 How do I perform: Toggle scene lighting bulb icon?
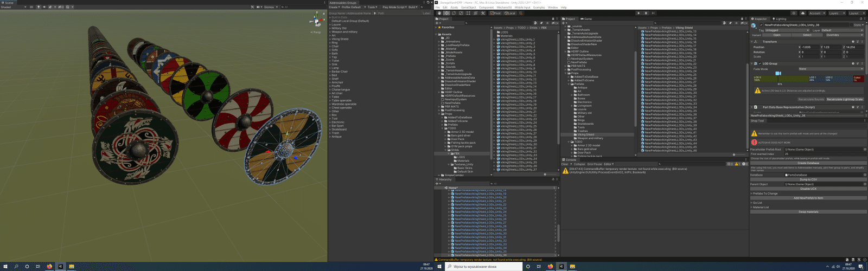point(39,7)
